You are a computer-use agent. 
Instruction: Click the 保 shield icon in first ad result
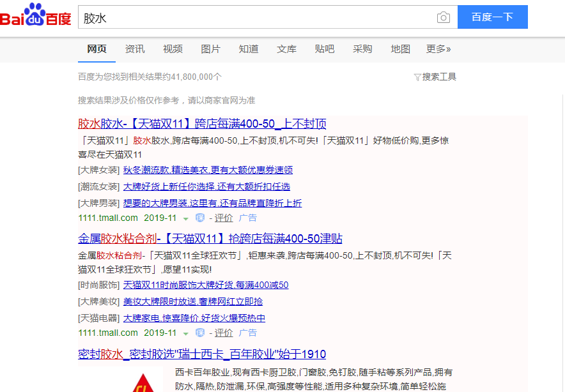pyautogui.click(x=200, y=218)
